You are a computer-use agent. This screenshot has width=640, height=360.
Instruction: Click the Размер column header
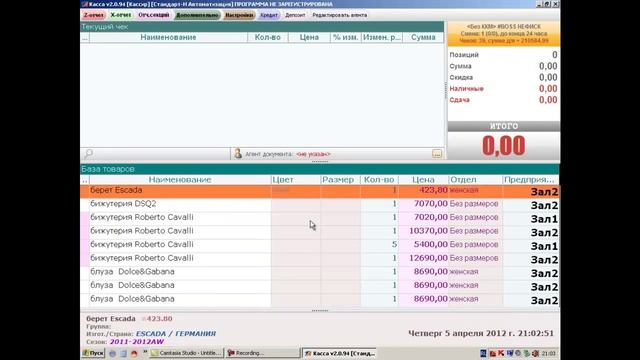340,180
